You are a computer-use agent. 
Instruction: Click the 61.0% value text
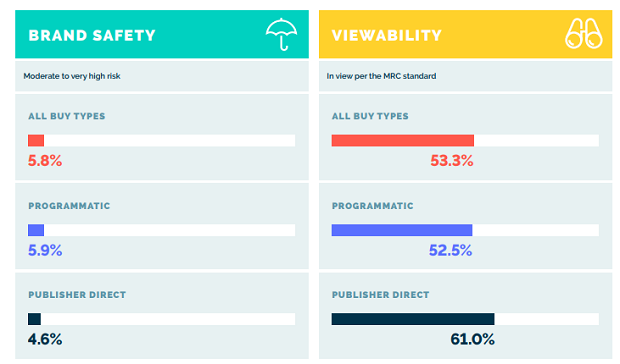click(473, 339)
